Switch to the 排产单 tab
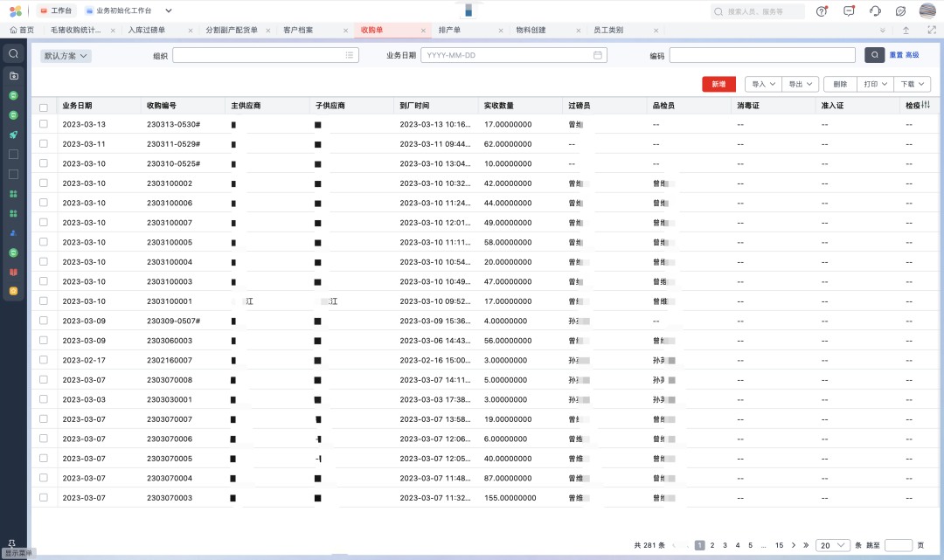Viewport: 944px width, 560px height. pyautogui.click(x=449, y=30)
